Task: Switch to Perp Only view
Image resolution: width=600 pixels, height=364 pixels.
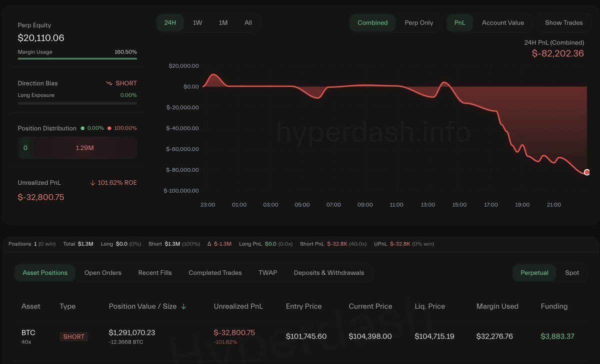Action: tap(419, 23)
